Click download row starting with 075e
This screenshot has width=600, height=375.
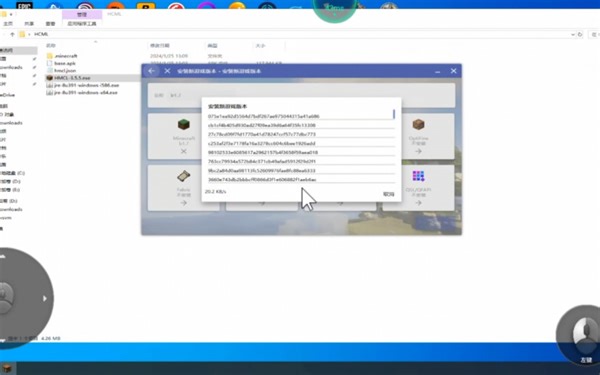tap(301, 116)
